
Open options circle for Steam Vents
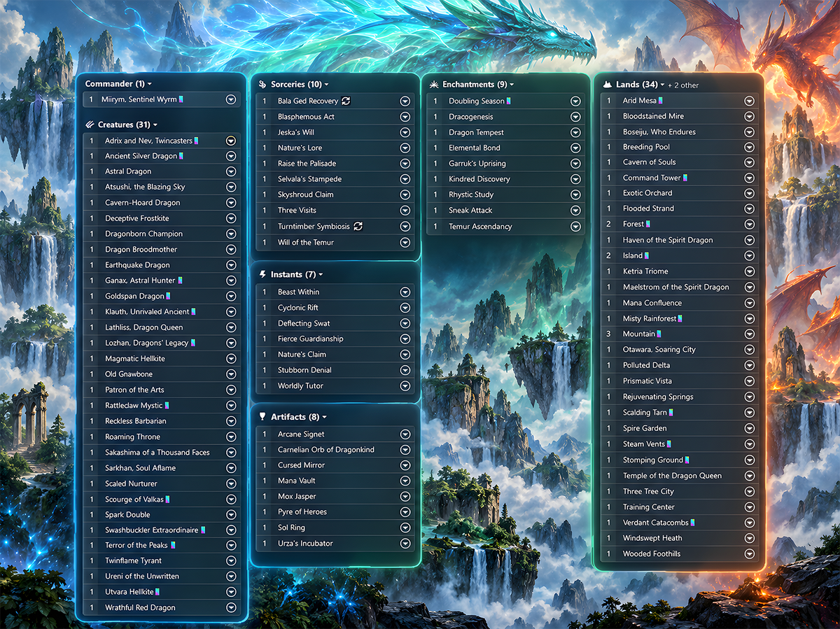749,444
